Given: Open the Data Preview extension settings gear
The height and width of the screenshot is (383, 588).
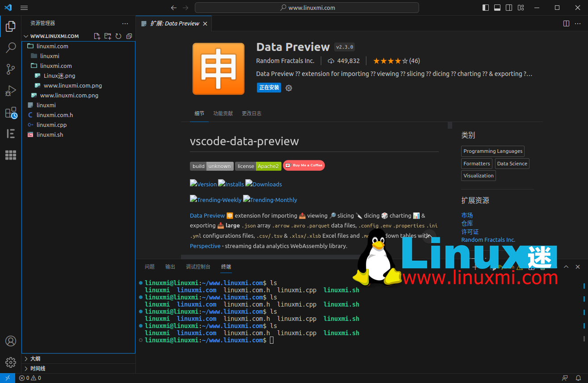Looking at the screenshot, I should 289,88.
